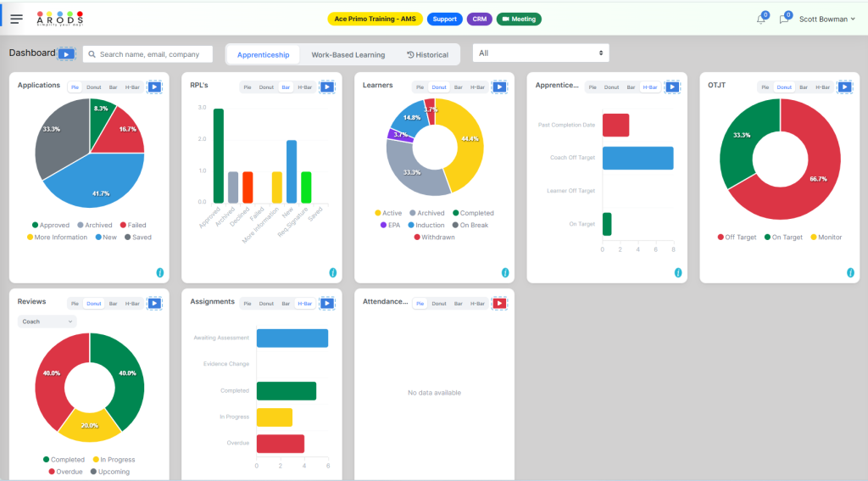Open info icon on Applications card
Screen dimensions: 868x481
tap(160, 272)
